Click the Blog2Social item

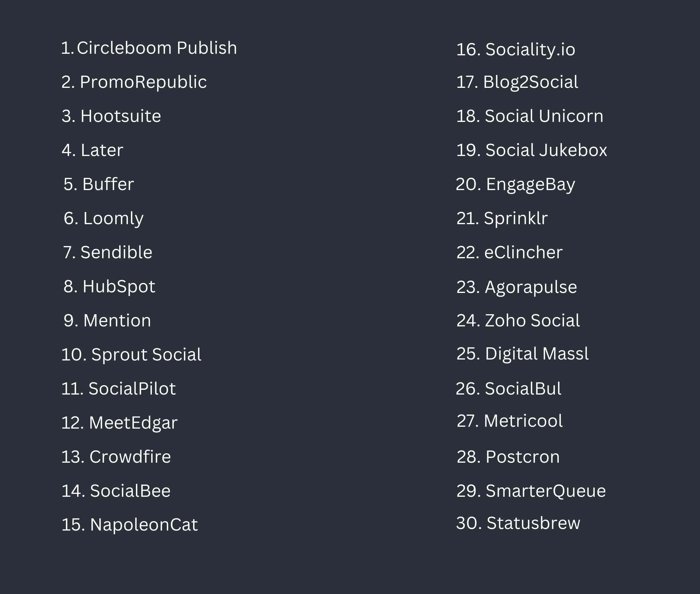point(517,83)
